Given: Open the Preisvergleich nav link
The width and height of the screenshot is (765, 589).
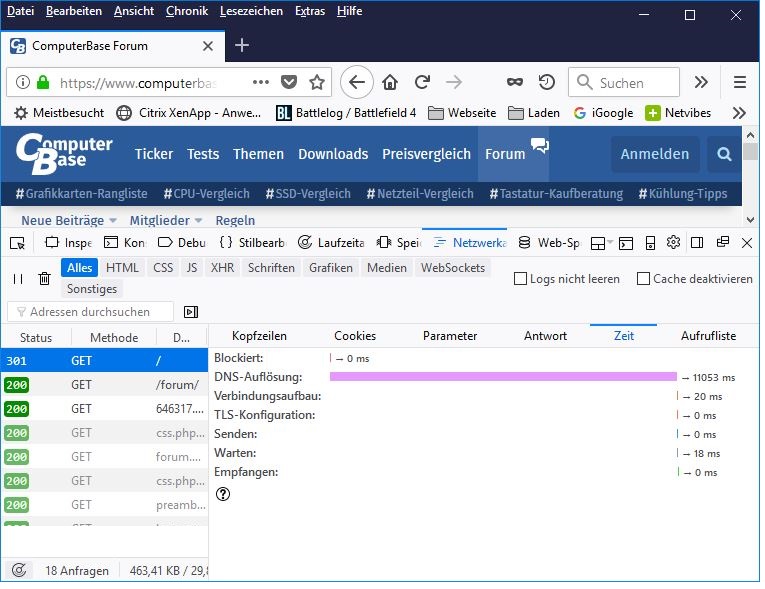Looking at the screenshot, I should click(x=426, y=154).
